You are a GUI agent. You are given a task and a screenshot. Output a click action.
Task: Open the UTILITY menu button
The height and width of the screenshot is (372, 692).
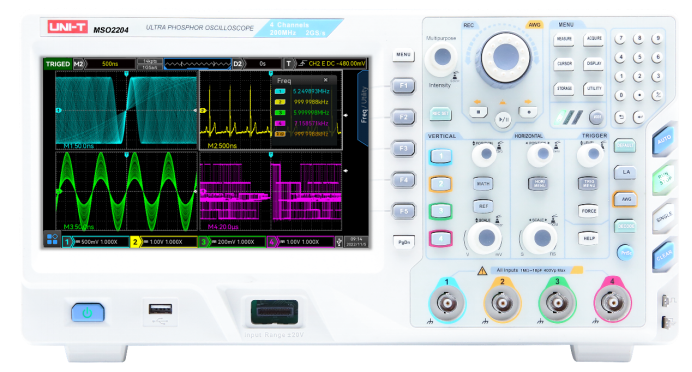click(594, 89)
